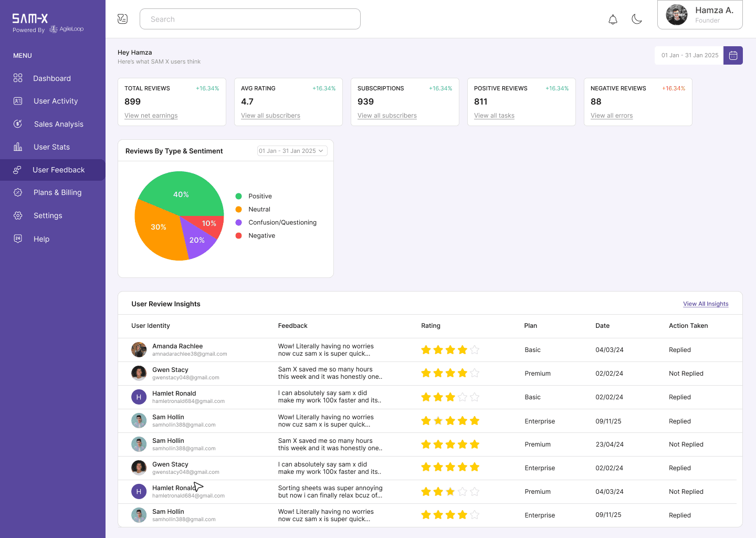The width and height of the screenshot is (756, 538).
Task: Click the Subscriptions value 939
Action: tap(366, 101)
